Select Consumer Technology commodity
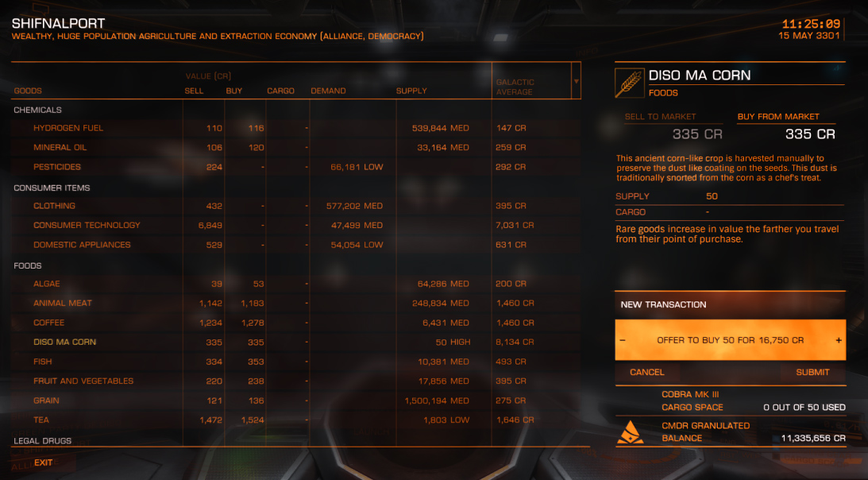Image resolution: width=868 pixels, height=480 pixels. tap(295, 225)
